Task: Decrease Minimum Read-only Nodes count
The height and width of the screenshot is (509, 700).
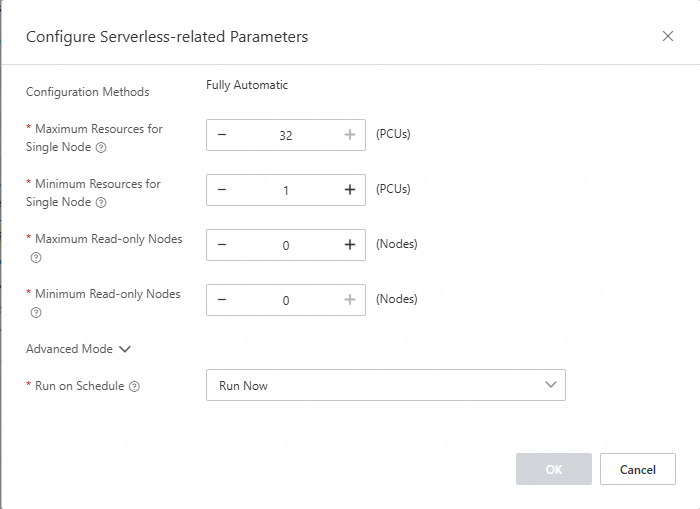Action: [x=222, y=300]
